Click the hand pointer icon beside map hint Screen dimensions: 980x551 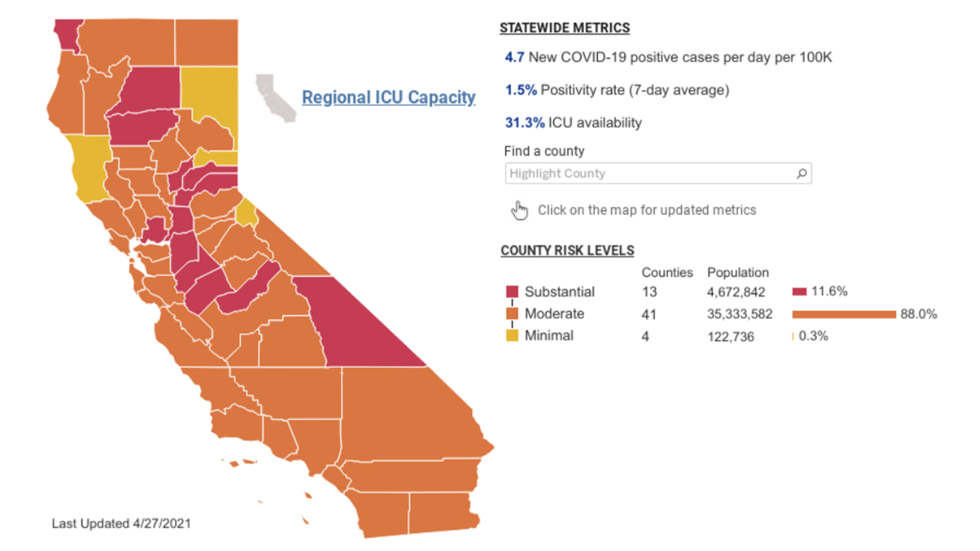click(519, 211)
